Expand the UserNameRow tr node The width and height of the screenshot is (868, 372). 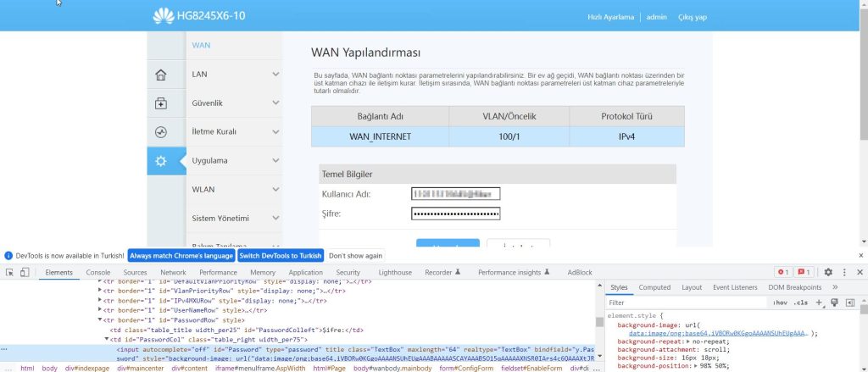click(100, 310)
